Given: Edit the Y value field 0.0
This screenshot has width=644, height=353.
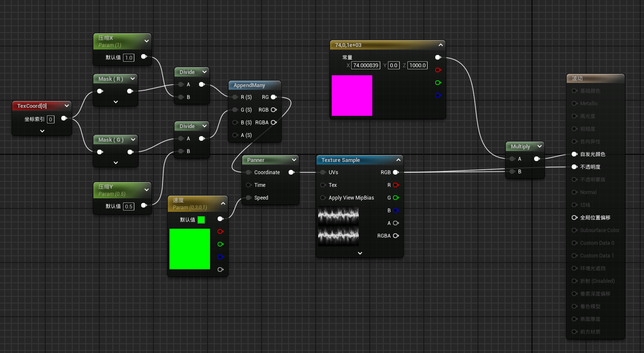Looking at the screenshot, I should click(x=394, y=66).
